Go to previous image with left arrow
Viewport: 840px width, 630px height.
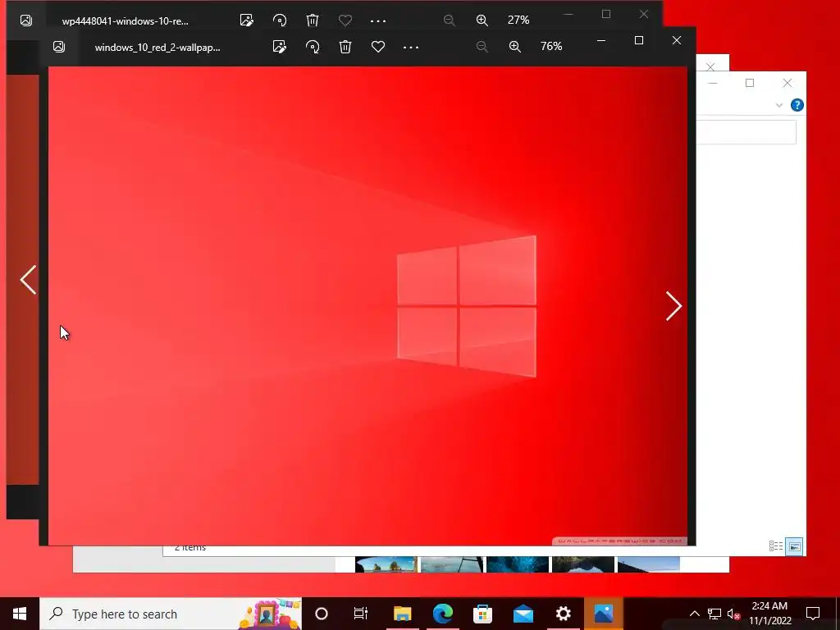[28, 280]
